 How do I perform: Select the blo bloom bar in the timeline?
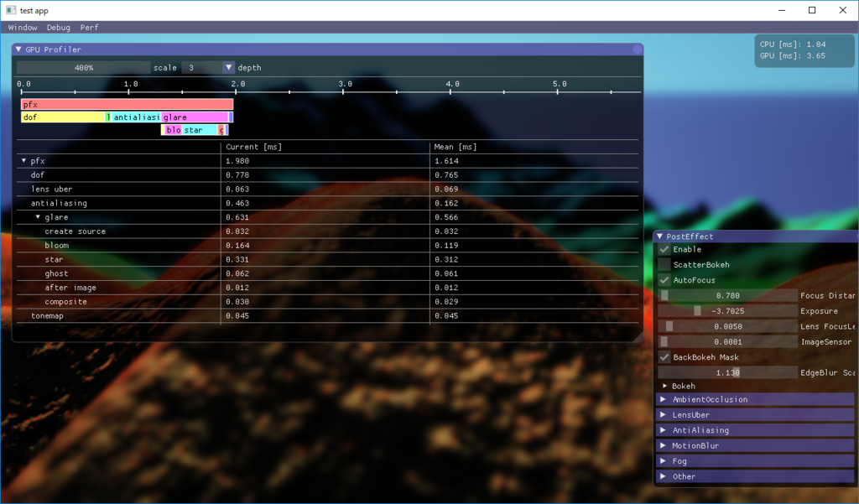coord(173,130)
